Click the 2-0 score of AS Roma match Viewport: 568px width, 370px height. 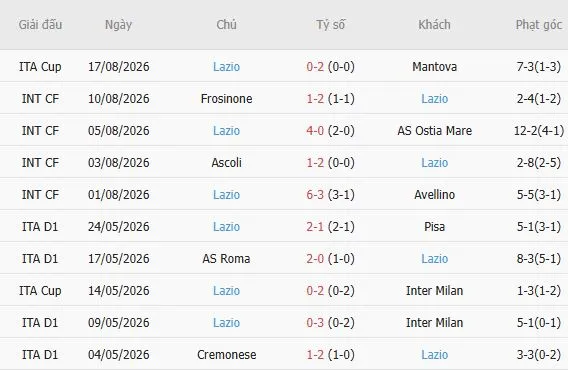(315, 258)
